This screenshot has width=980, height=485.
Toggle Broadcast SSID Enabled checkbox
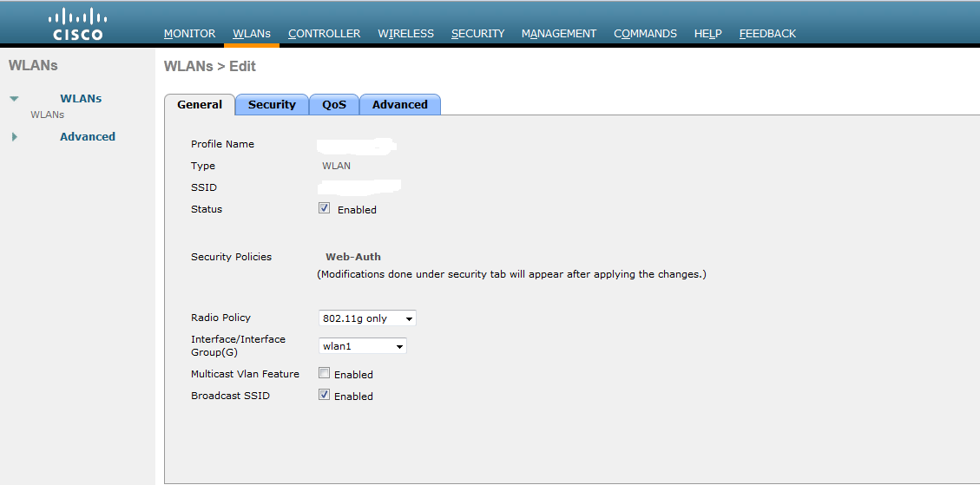(x=324, y=395)
